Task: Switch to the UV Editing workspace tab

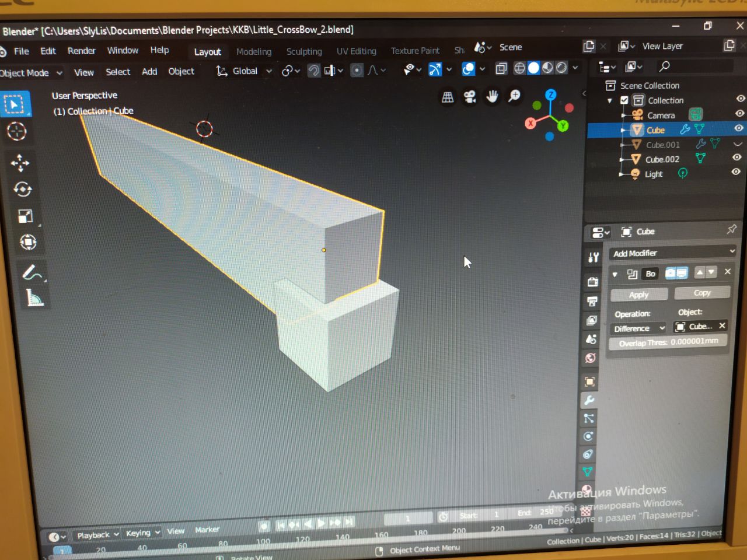Action: 356,51
